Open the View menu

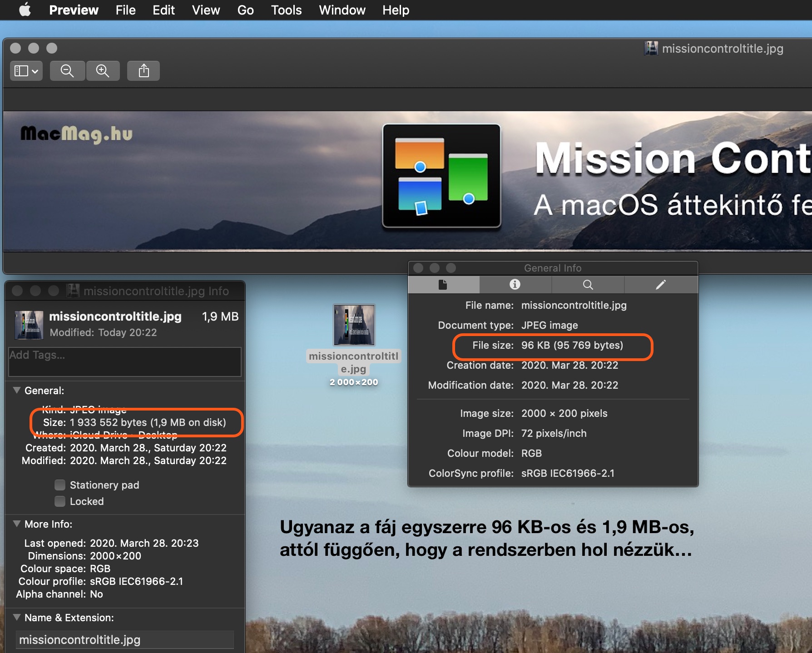pos(206,10)
